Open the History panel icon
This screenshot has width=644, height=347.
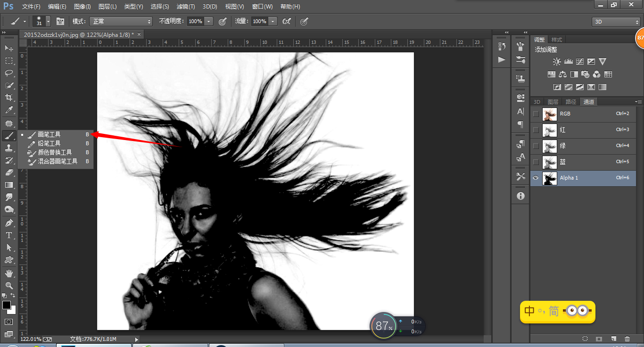[502, 46]
